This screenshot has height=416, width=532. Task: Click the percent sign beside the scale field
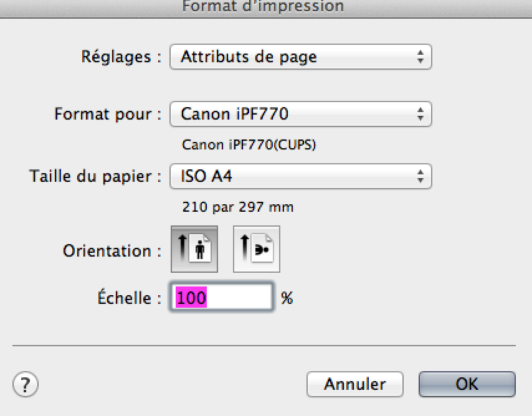click(287, 298)
